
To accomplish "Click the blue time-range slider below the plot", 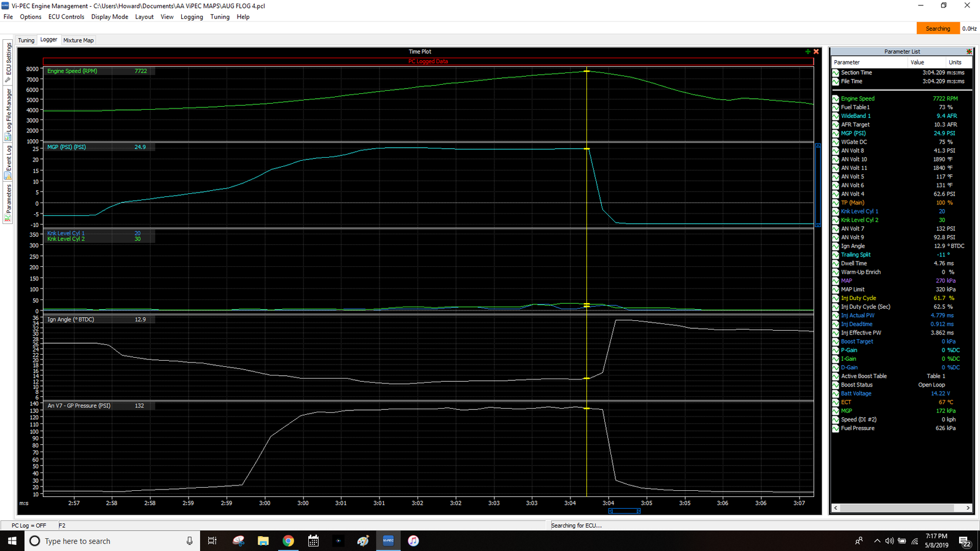I will (624, 511).
